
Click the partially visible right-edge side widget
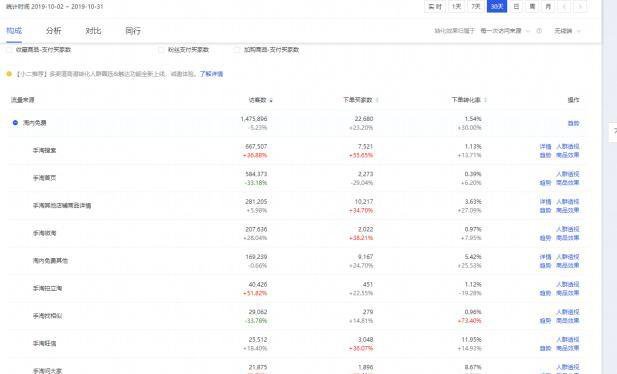click(x=613, y=132)
